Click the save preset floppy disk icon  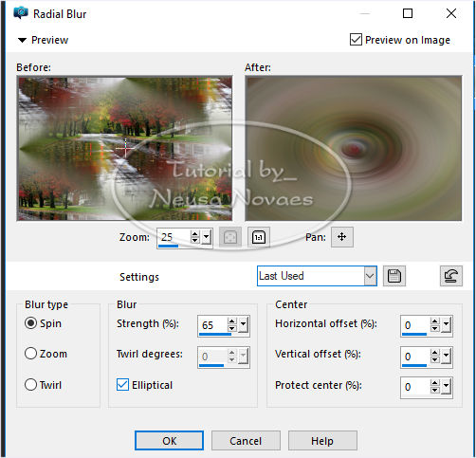(x=394, y=276)
